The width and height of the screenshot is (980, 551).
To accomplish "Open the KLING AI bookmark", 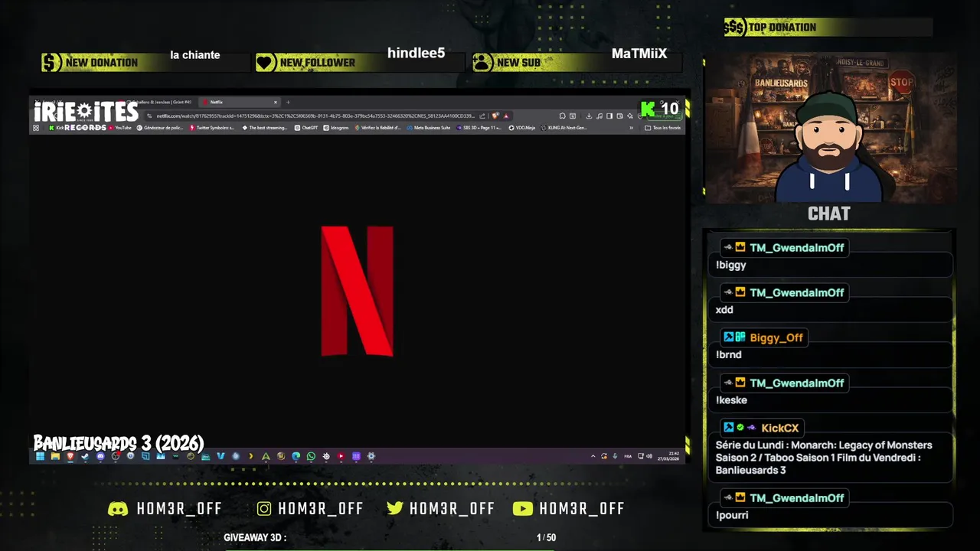I will click(563, 128).
